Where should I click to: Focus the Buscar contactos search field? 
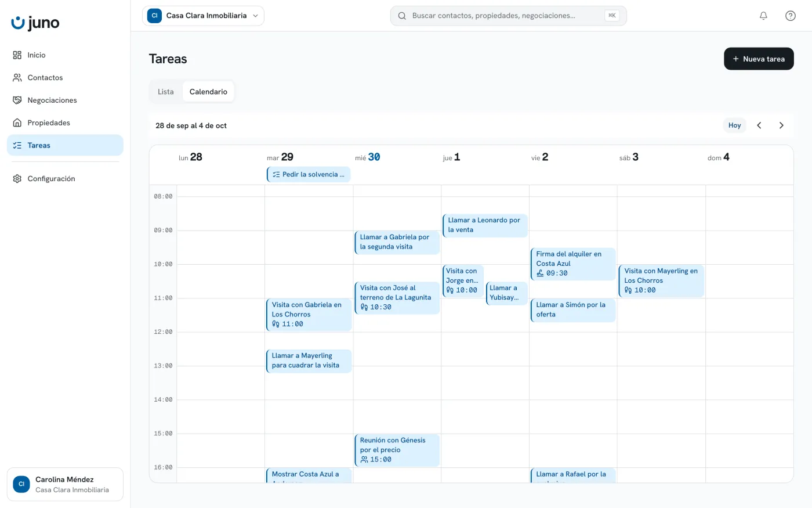click(508, 16)
